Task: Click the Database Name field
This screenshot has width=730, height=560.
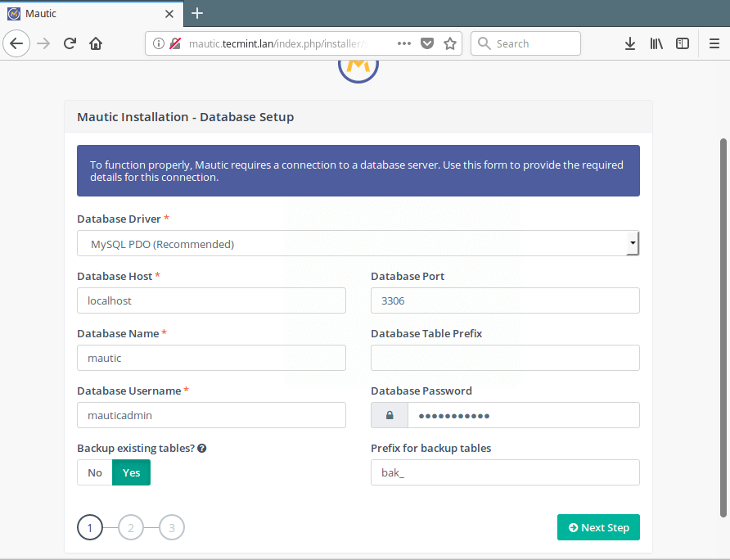Action: tap(211, 358)
